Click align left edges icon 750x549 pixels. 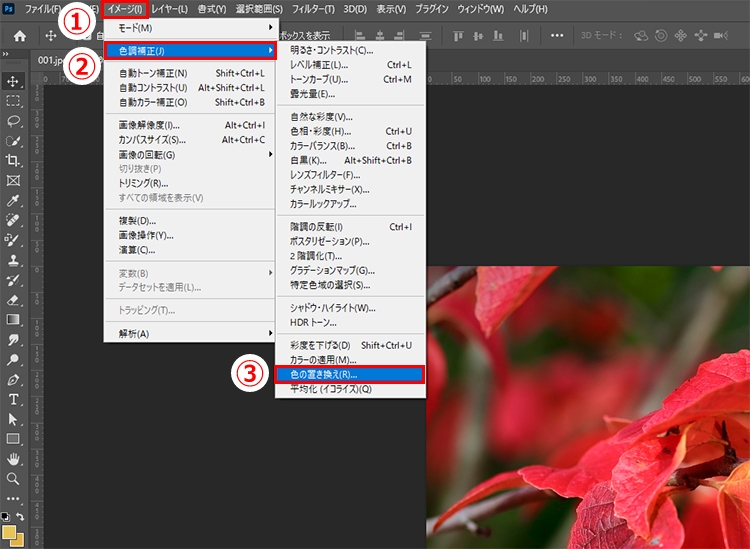[360, 36]
